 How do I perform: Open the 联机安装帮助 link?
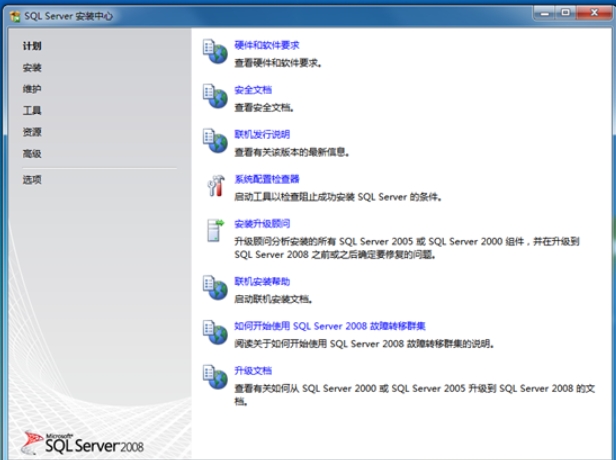(262, 282)
